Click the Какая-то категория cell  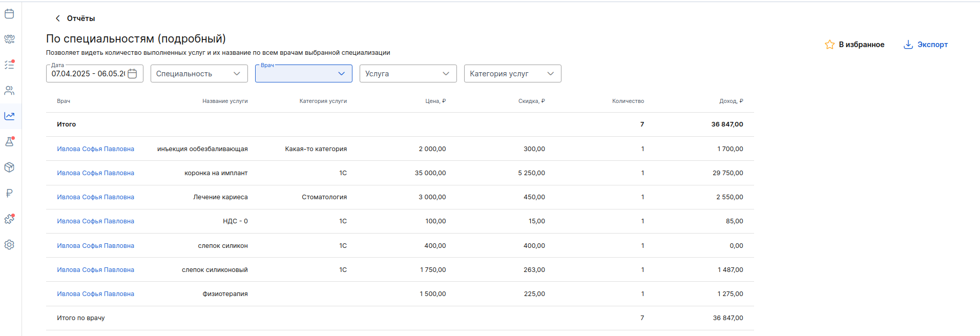tap(316, 149)
